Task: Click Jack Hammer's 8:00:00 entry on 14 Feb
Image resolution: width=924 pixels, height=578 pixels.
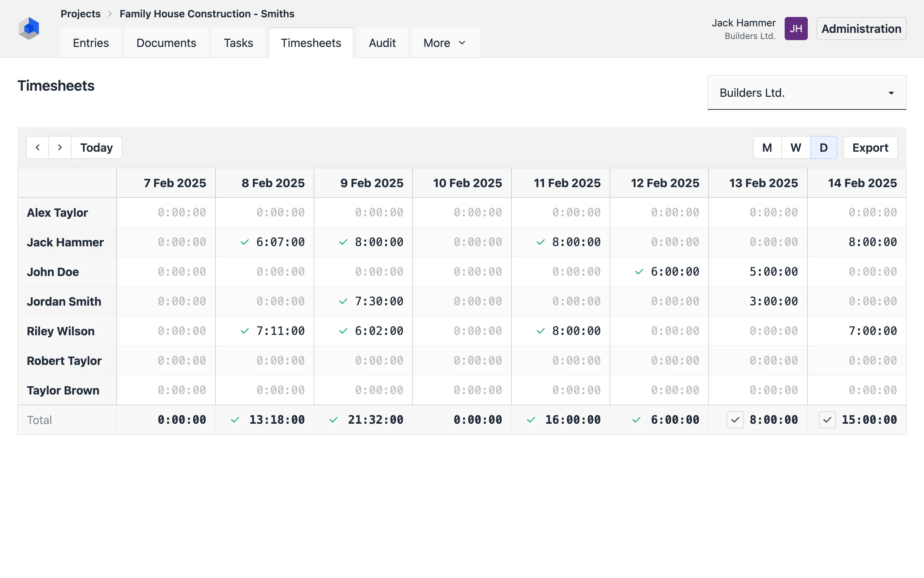Action: click(x=872, y=242)
